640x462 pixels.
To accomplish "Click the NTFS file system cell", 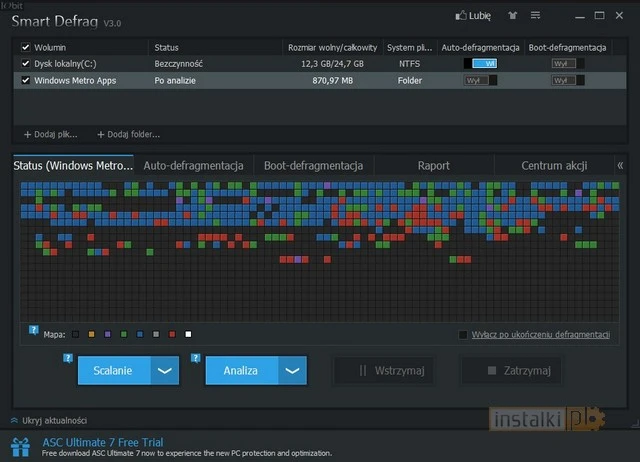I will [409, 64].
